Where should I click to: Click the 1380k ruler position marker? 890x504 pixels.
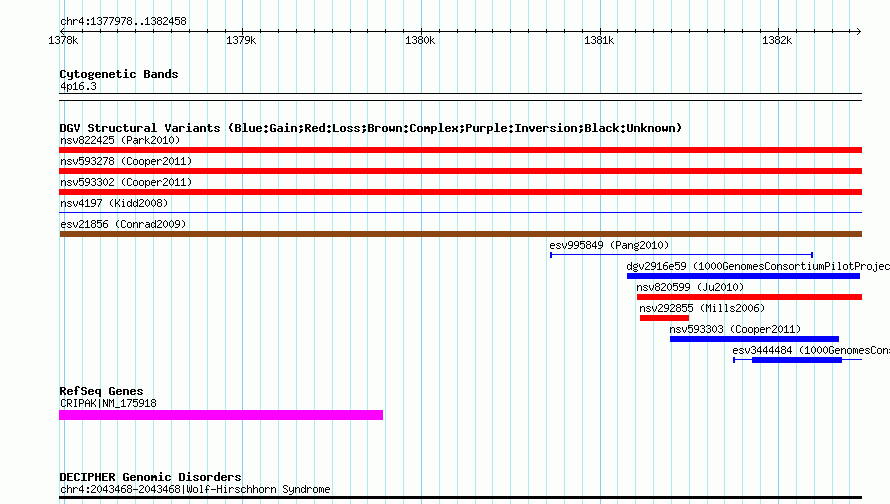[420, 40]
